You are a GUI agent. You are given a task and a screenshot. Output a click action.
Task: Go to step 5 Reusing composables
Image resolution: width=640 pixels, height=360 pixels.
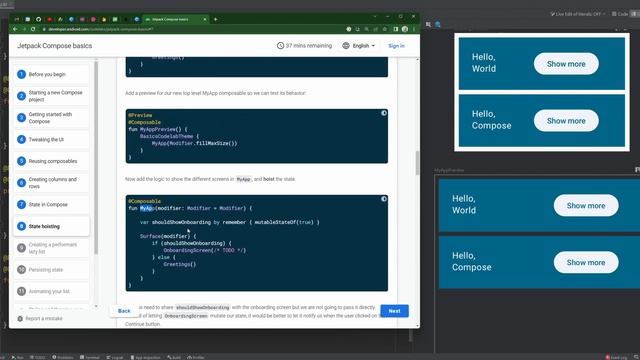click(x=51, y=161)
